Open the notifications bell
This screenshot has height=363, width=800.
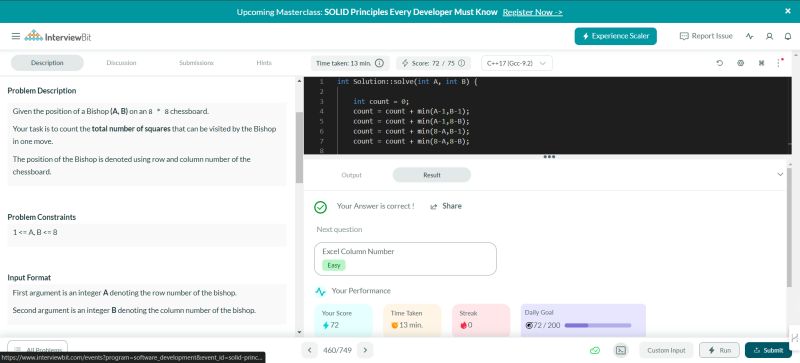pyautogui.click(x=788, y=36)
